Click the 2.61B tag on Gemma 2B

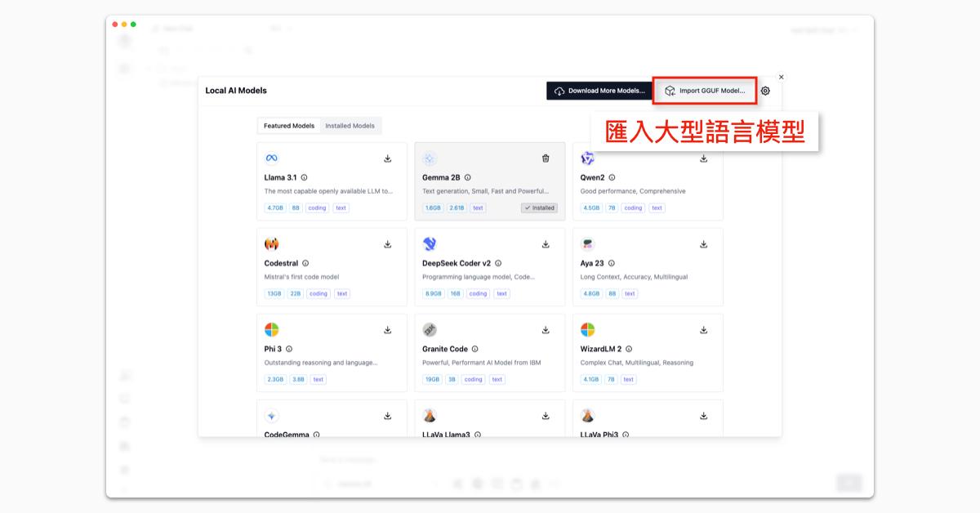pyautogui.click(x=457, y=208)
